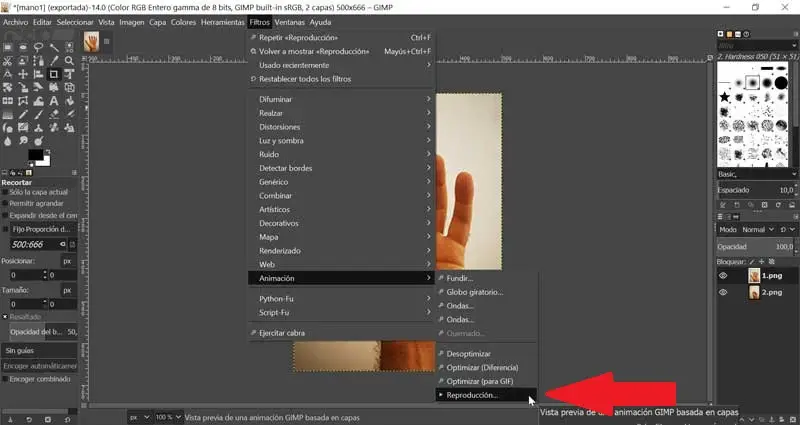Image resolution: width=800 pixels, height=425 pixels.
Task: Select the Free Select lasso tool
Action: coord(38,47)
